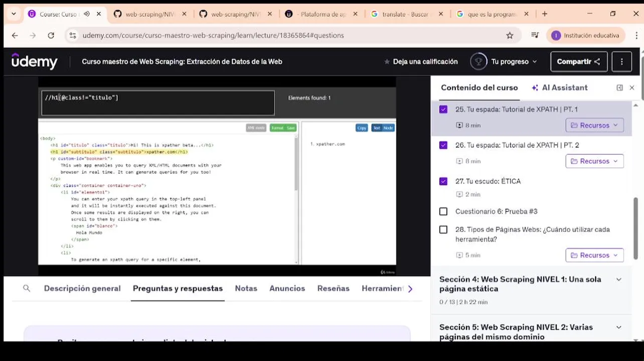Viewport: 644px width, 361px height.
Task: Reload the current page
Action: coord(51,35)
